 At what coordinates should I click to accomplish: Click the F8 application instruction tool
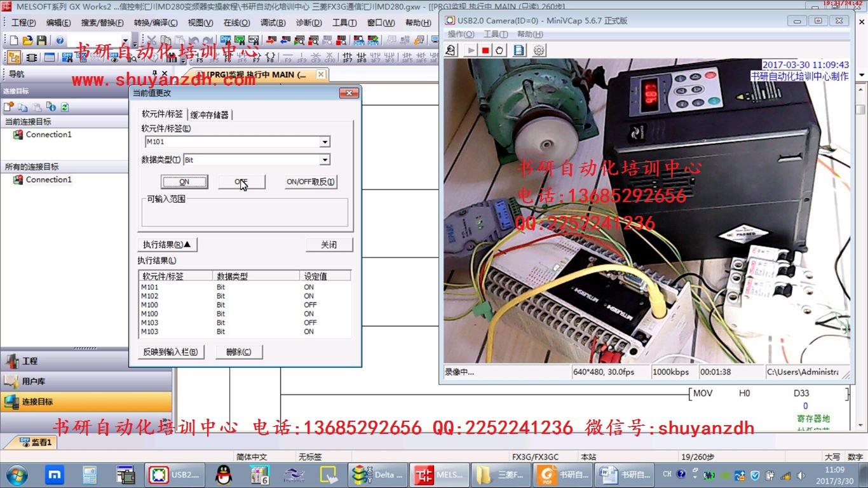[270, 57]
